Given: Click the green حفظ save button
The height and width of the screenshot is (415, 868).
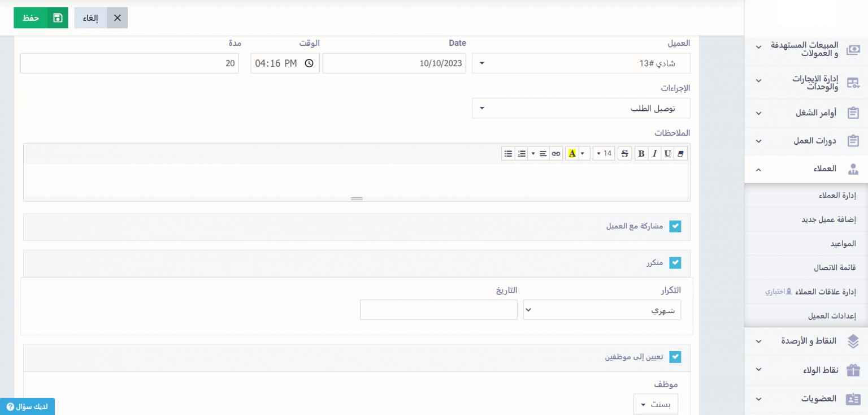Looking at the screenshot, I should coord(41,18).
